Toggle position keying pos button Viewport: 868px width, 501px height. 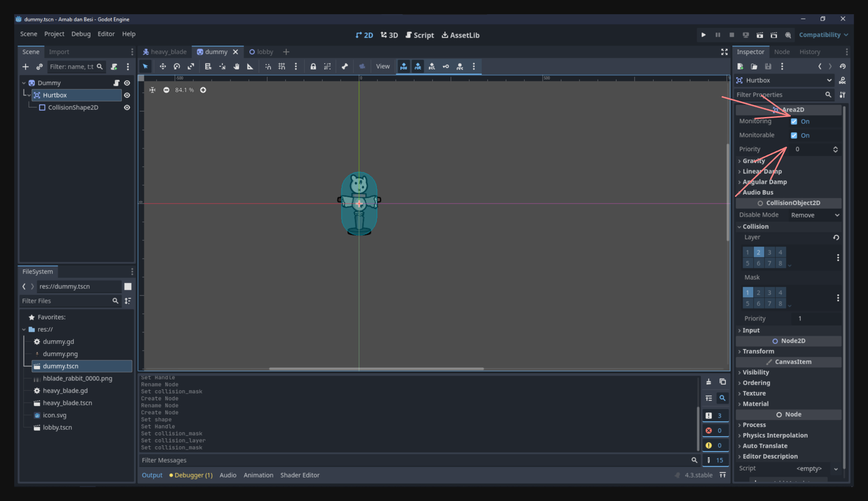click(403, 66)
